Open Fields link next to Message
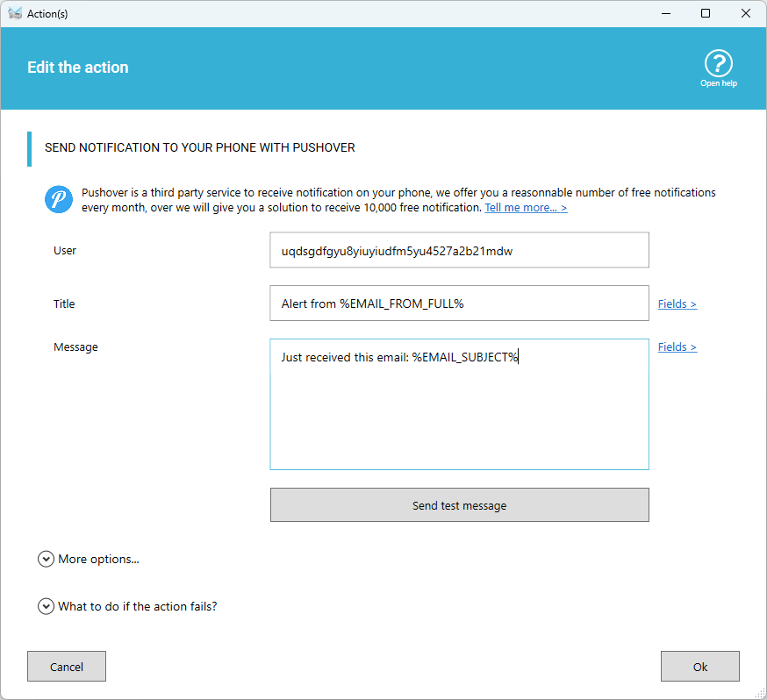The image size is (767, 700). [677, 347]
